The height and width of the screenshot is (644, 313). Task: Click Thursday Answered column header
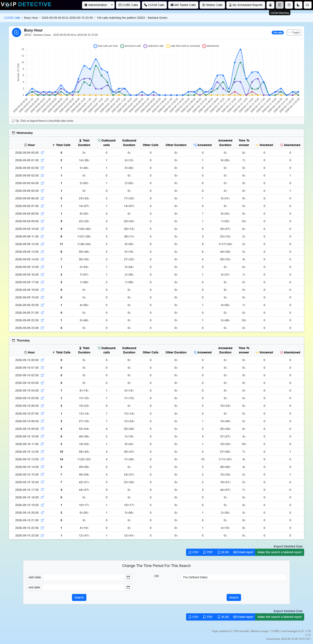click(203, 353)
